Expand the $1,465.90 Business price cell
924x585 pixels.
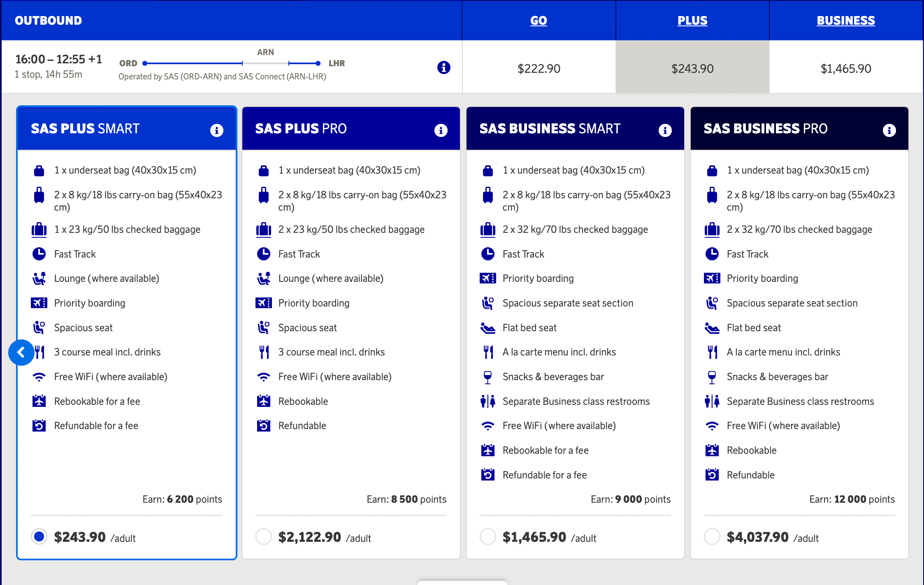point(845,68)
